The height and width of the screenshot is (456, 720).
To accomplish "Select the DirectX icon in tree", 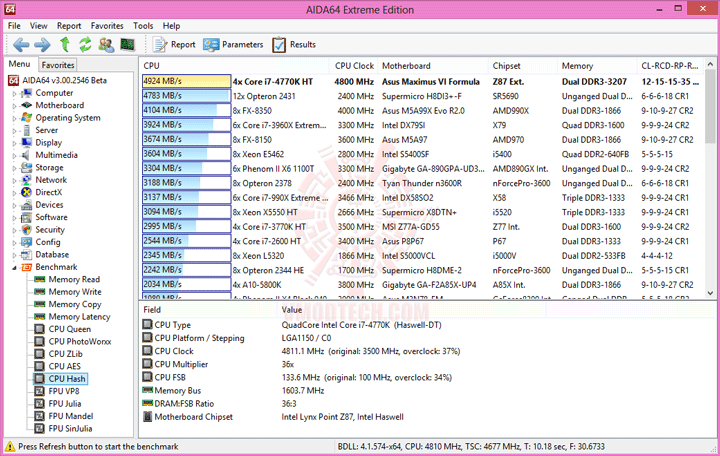I will point(27,192).
